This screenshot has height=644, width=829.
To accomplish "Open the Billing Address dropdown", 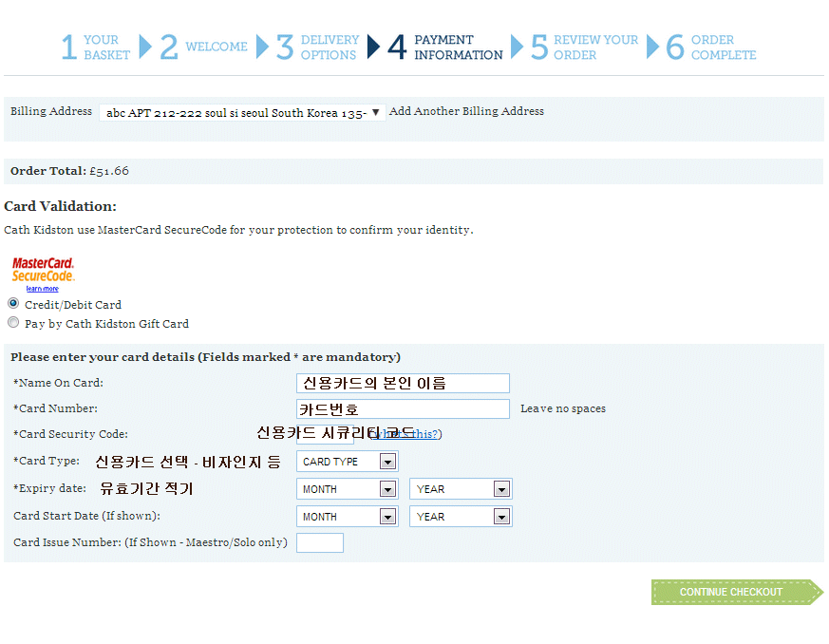I will point(242,112).
